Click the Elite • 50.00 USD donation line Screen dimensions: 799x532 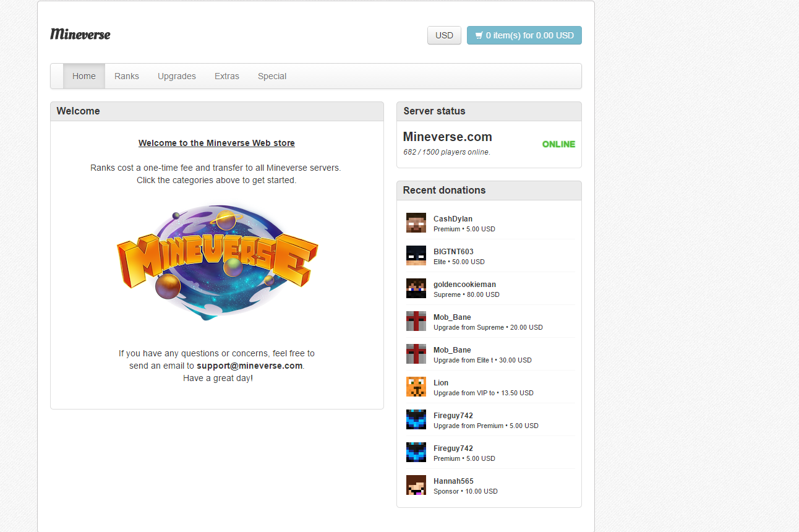(459, 262)
